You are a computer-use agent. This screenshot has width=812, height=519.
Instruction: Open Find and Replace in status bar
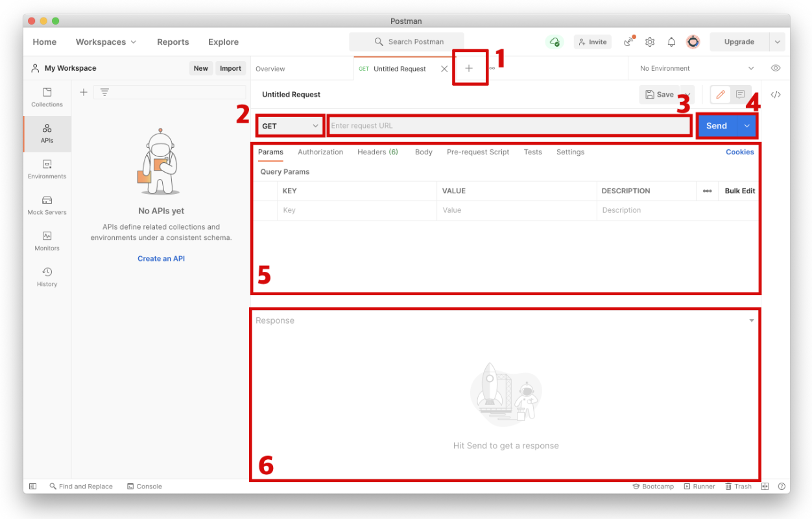point(81,486)
